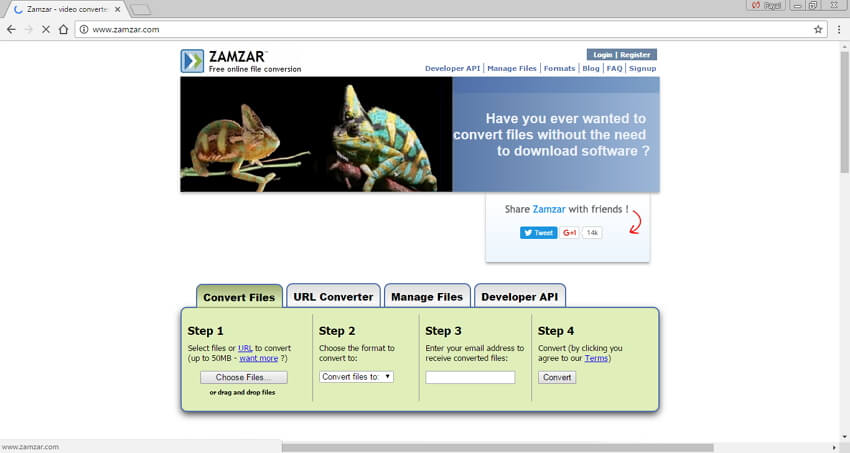The width and height of the screenshot is (850, 453).
Task: Click the 'Step 1' heading
Action: tap(205, 331)
